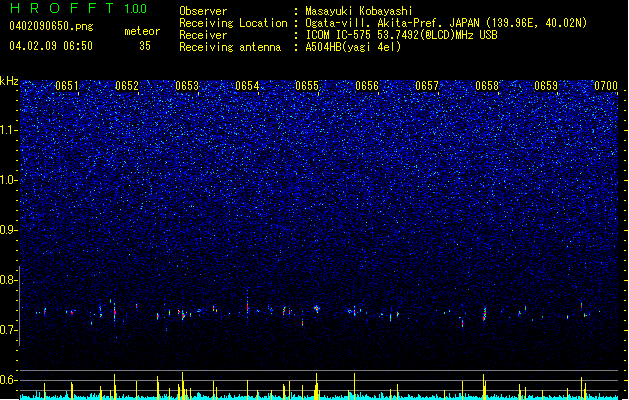Click time marker 0651
Image resolution: width=629 pixels, height=400 pixels.
67,86
